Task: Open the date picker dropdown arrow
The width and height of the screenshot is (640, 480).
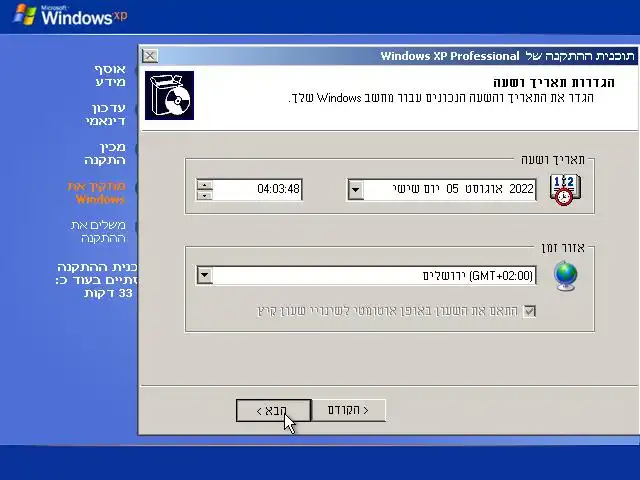Action: point(356,189)
